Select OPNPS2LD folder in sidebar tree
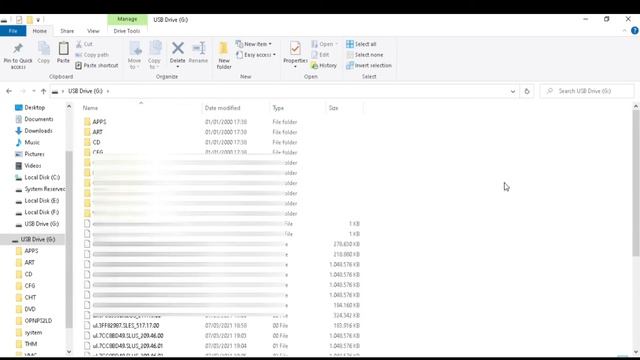This screenshot has height=360, width=640. (x=38, y=321)
